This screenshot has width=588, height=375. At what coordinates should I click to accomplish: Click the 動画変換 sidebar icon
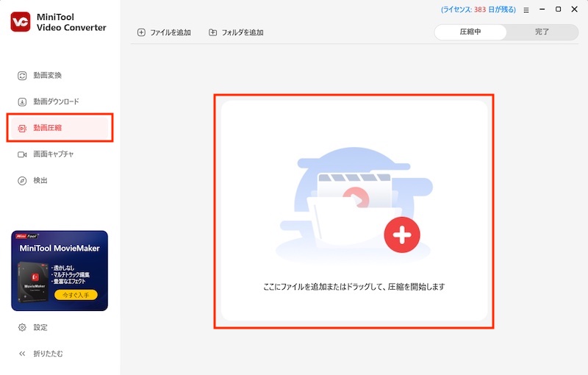point(22,75)
